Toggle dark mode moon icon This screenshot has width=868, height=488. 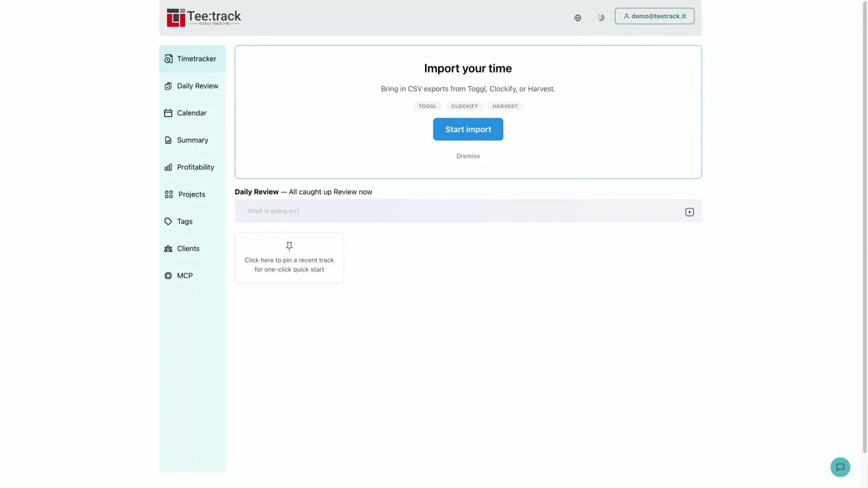[601, 18]
